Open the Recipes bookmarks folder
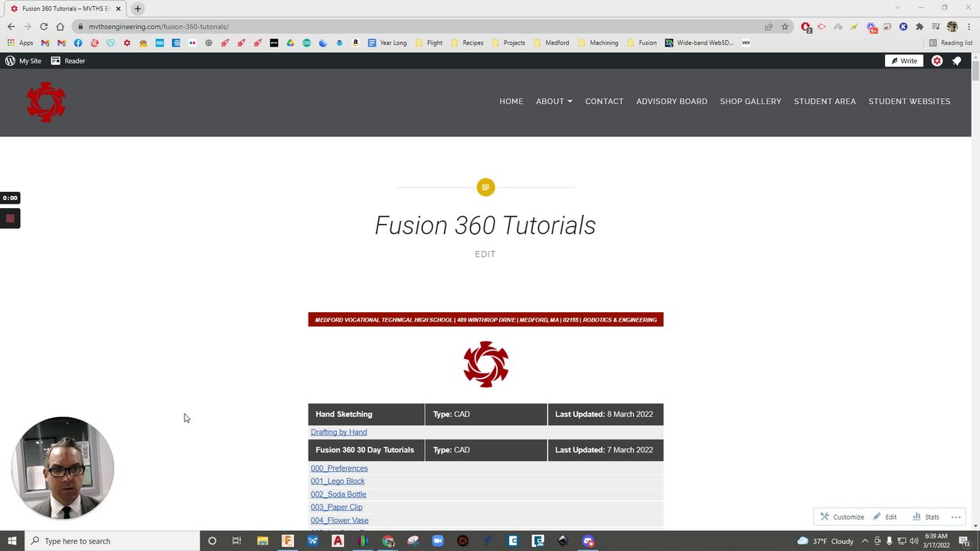980x551 pixels. click(x=467, y=43)
